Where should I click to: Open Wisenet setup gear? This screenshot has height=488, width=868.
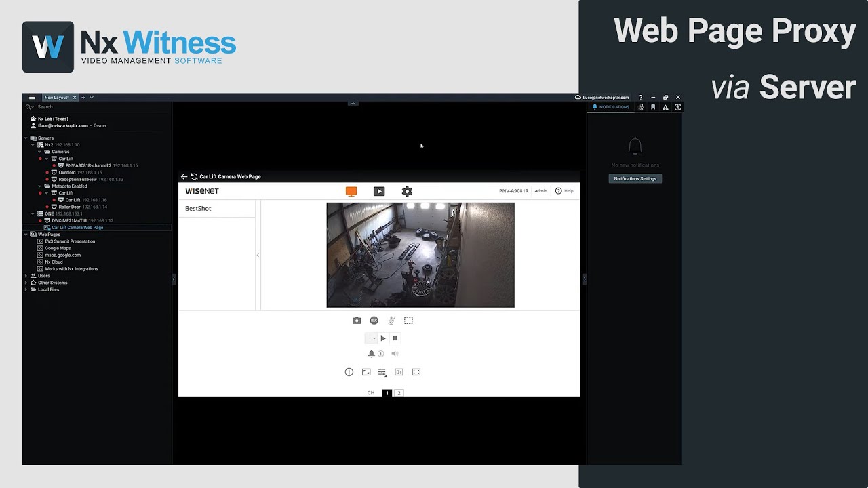tap(407, 192)
